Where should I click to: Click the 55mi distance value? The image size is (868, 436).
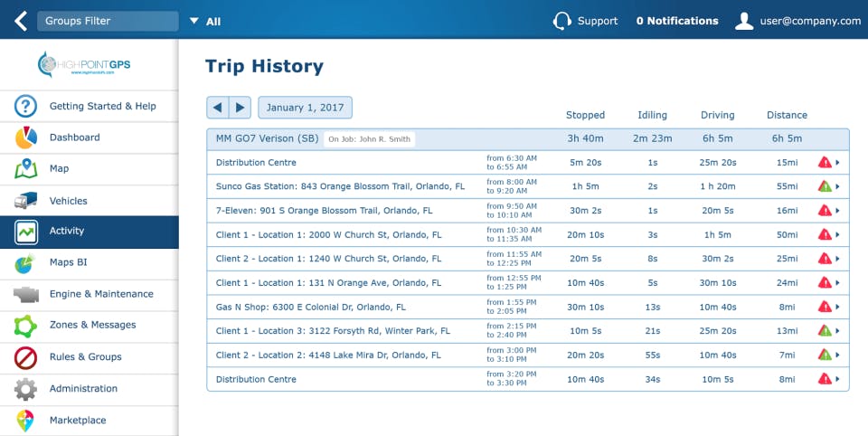(787, 186)
